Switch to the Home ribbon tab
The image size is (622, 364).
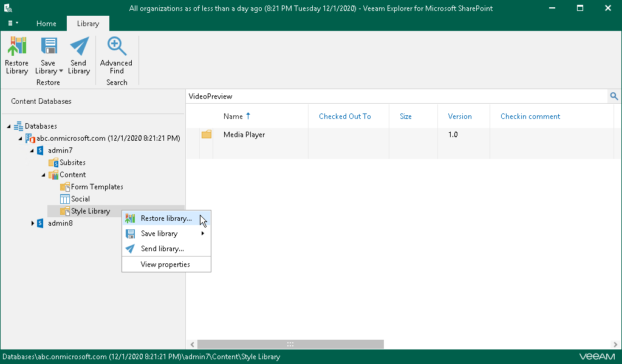[x=46, y=24]
